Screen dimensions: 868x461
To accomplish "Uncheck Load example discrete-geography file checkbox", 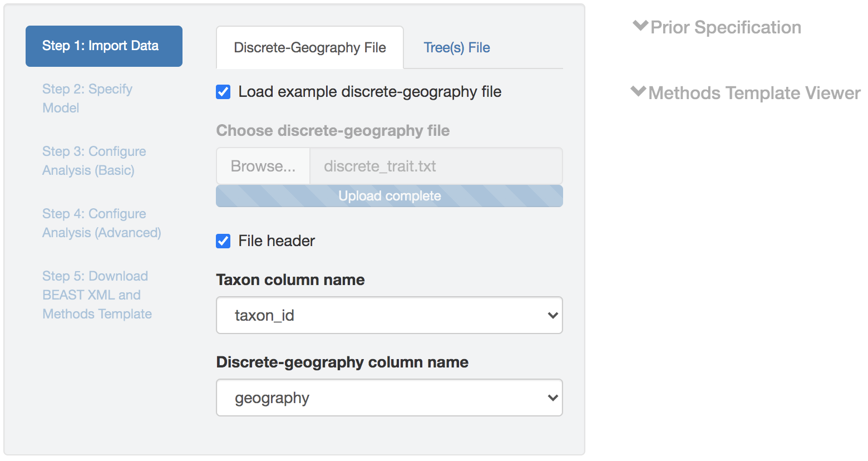I will tap(223, 92).
